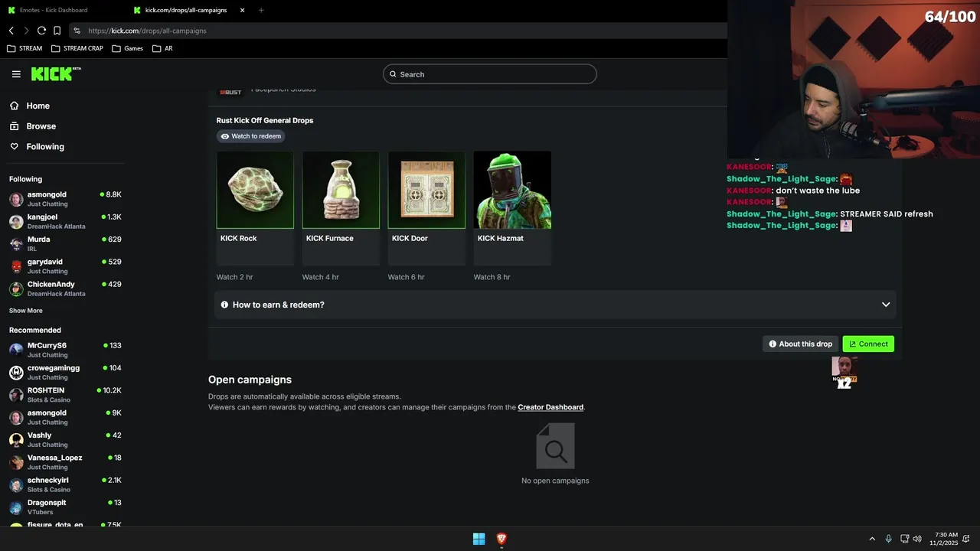Bookmark this page with bookmark icon
Screen dimensions: 980x551
[x=57, y=31]
